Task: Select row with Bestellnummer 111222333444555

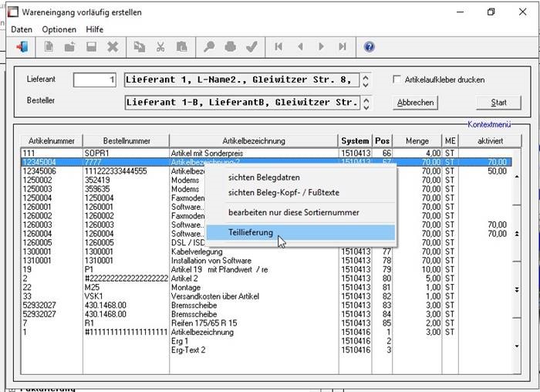Action: (266, 171)
